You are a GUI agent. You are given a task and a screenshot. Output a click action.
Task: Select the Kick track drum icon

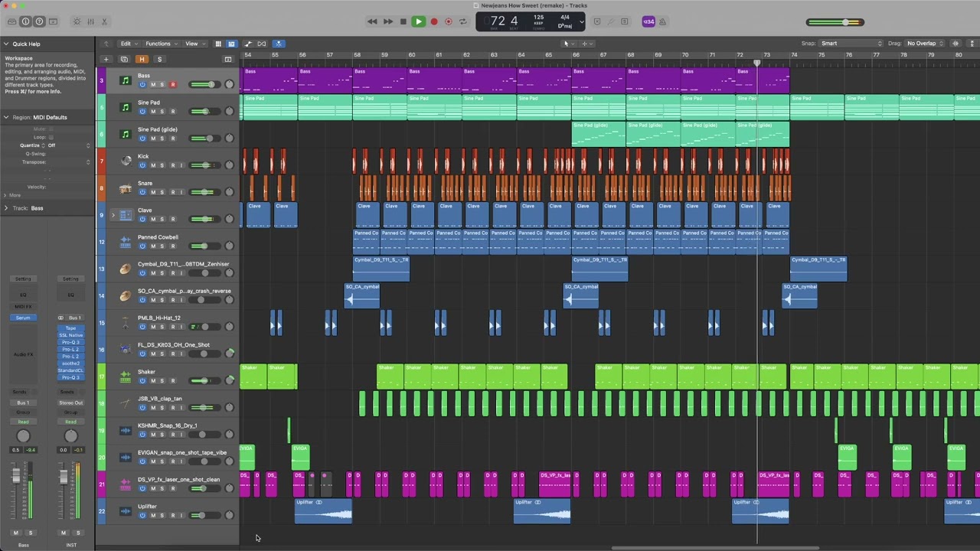[x=126, y=161]
